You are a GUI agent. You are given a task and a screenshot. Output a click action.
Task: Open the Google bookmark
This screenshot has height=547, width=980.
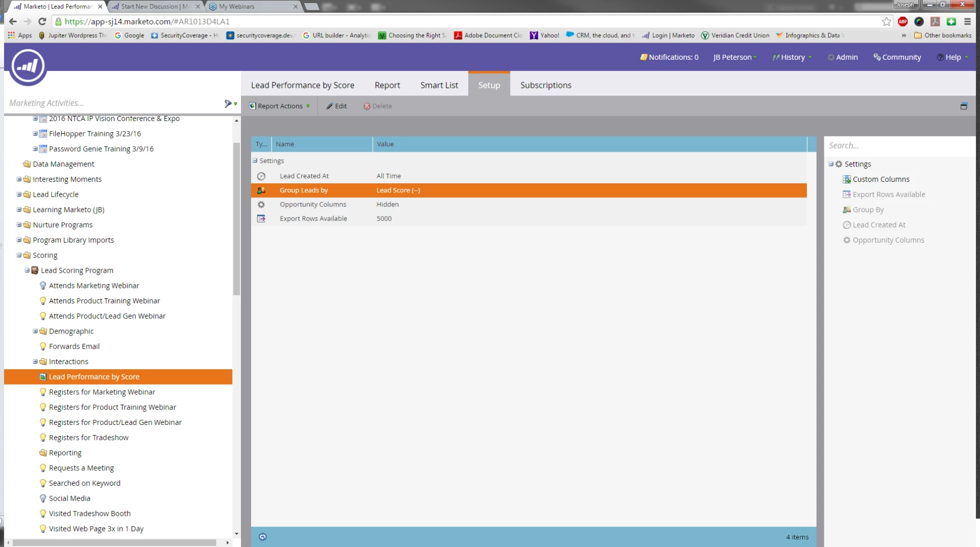[x=129, y=35]
